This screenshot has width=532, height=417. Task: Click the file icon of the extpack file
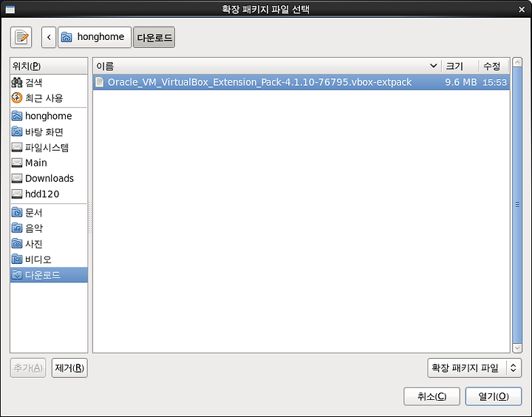click(x=100, y=82)
